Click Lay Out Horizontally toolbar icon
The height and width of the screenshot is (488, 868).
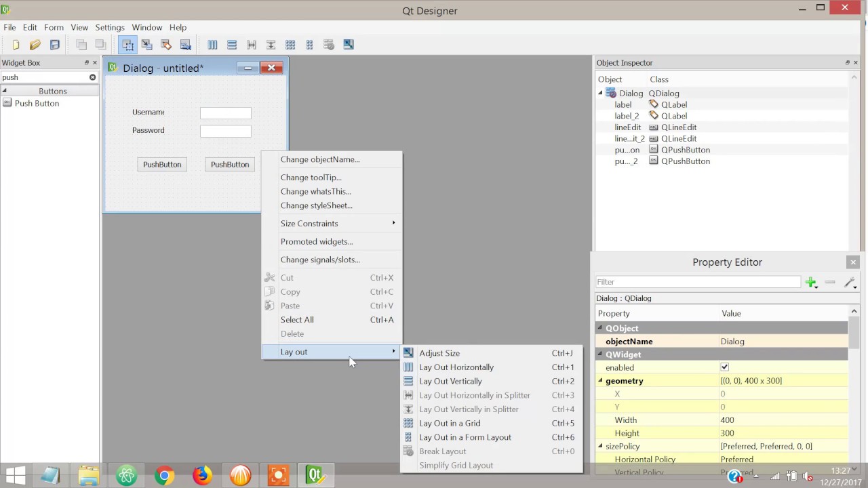[x=212, y=45]
